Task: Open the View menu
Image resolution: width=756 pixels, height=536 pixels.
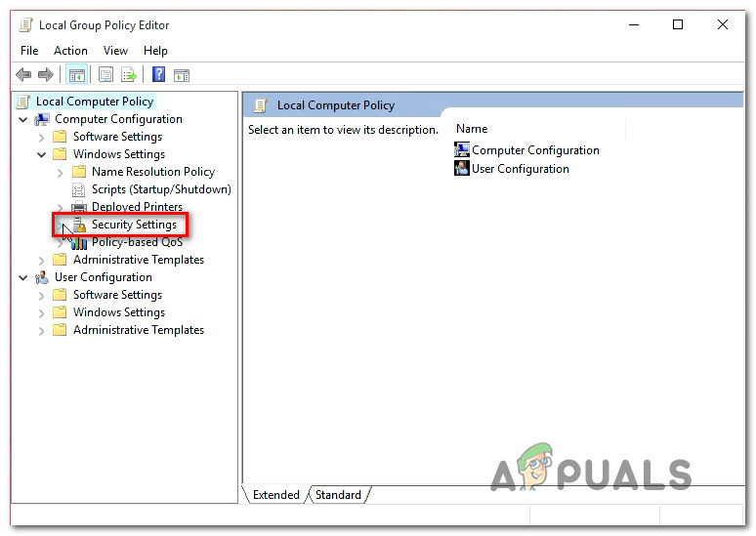Action: click(x=115, y=51)
